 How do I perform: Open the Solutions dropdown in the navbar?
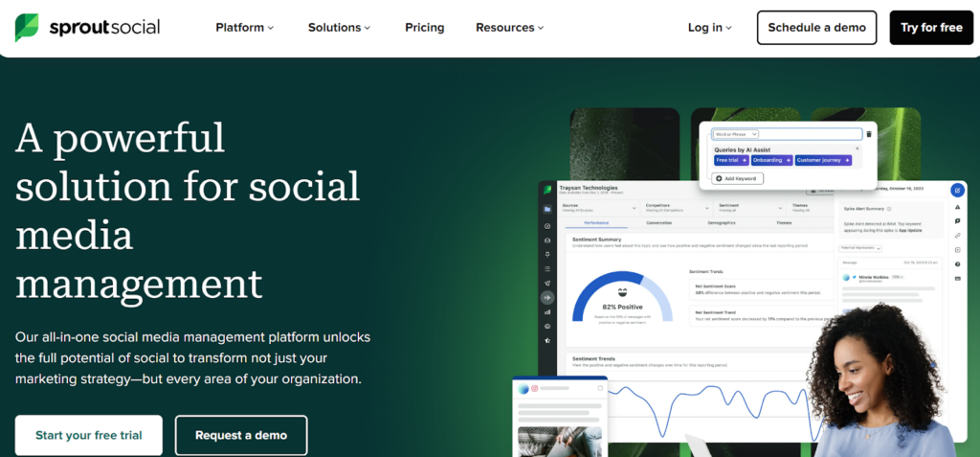point(340,28)
